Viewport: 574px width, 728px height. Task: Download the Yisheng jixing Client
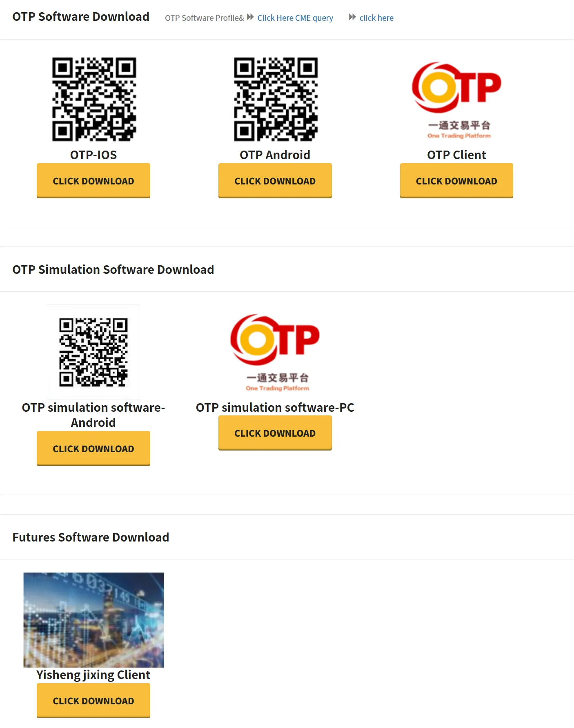coord(93,701)
